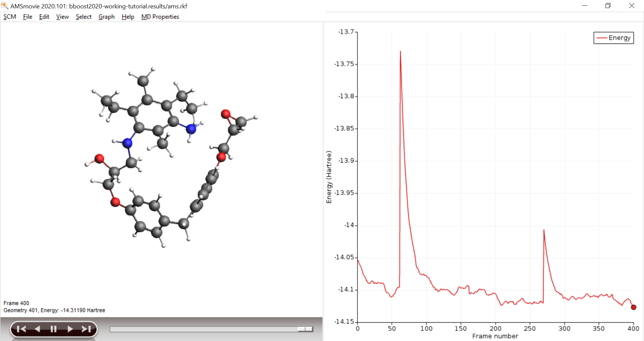Open the File menu
Screen dimensions: 644x341
click(x=28, y=17)
